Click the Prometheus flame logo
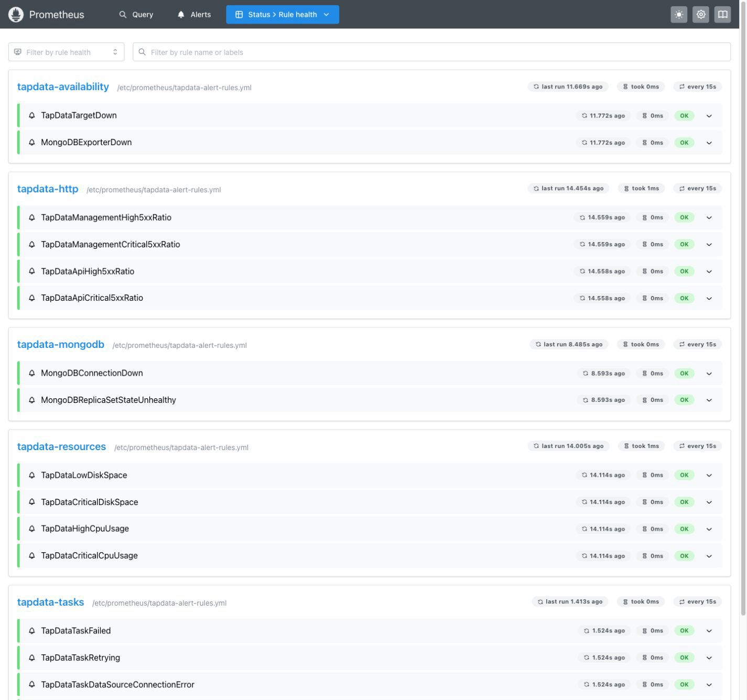The width and height of the screenshot is (747, 700). pos(16,15)
